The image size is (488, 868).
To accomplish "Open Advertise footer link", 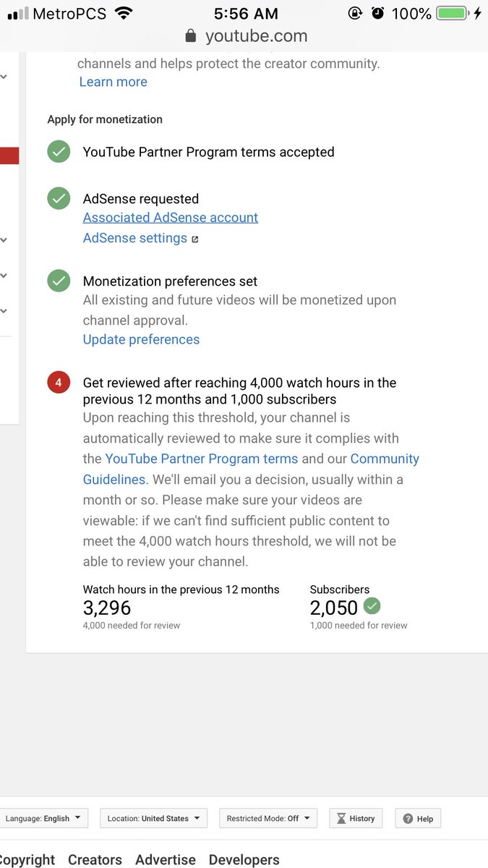I will [x=166, y=859].
